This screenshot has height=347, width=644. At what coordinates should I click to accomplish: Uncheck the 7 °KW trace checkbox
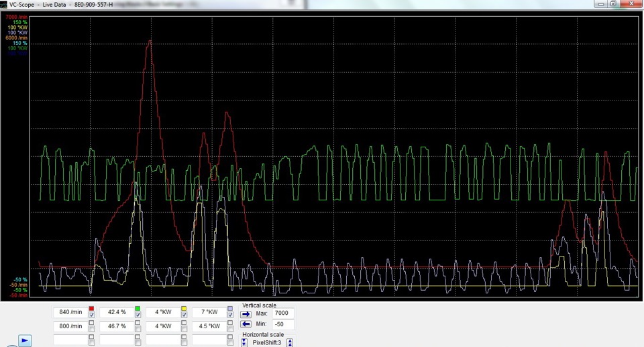[x=230, y=315]
